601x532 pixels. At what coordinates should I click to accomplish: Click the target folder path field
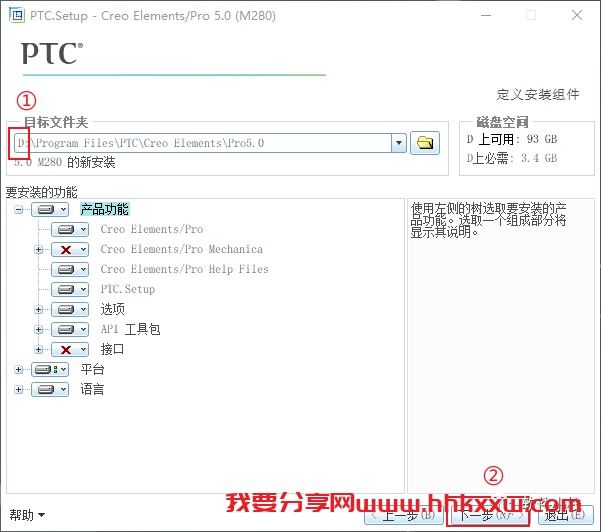(203, 143)
